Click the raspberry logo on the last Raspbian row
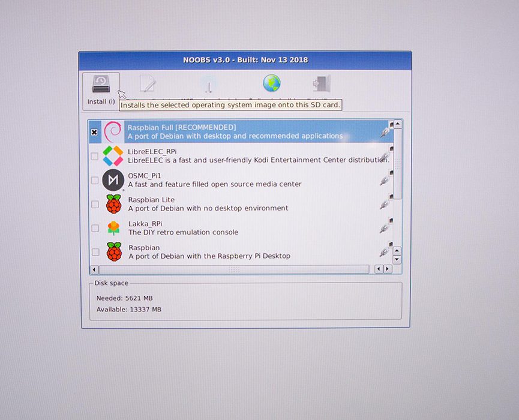 (x=114, y=252)
